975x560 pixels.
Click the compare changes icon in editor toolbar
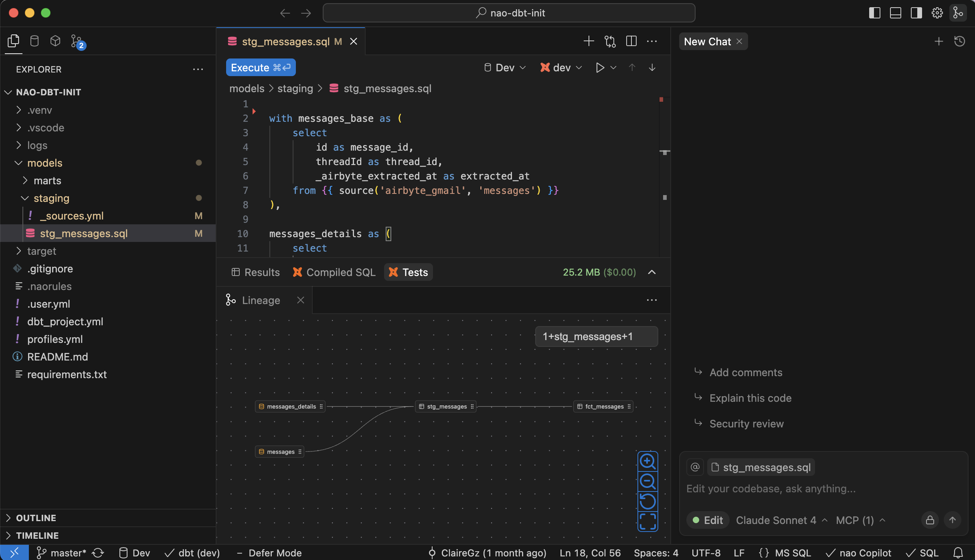tap(610, 41)
